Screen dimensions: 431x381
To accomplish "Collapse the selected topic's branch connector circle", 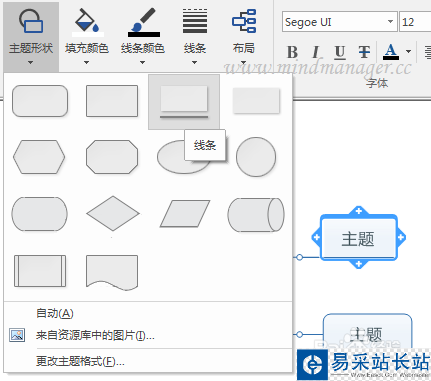I will coord(299,257).
